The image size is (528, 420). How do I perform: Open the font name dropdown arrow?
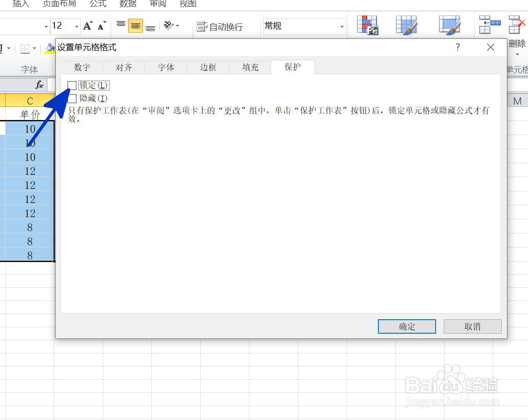[x=46, y=26]
